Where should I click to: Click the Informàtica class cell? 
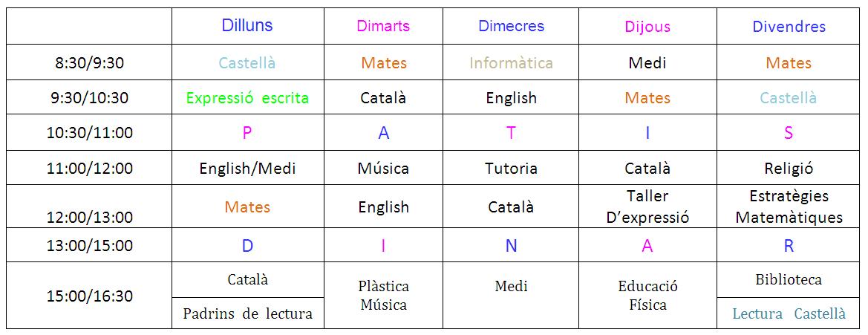click(511, 63)
